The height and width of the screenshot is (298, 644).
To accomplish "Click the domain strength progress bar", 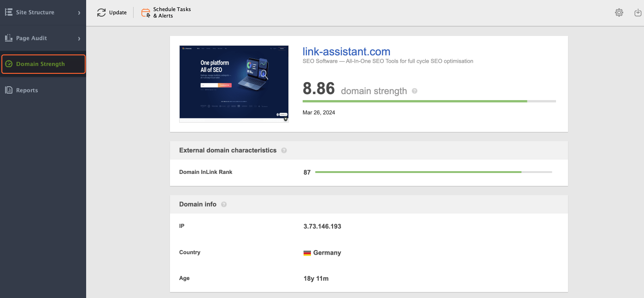I will click(x=429, y=101).
